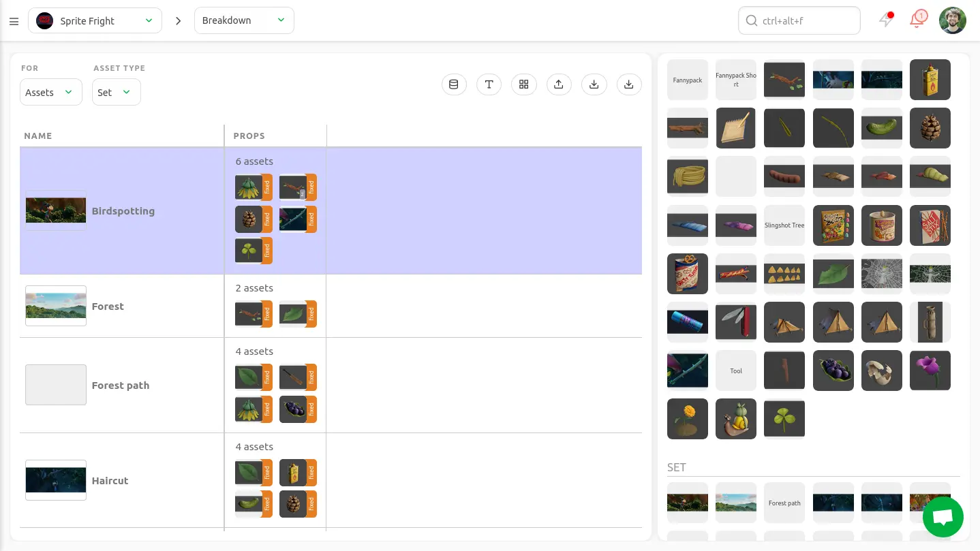Click the clover asset in Birdspotting row
This screenshot has height=551, width=980.
(249, 251)
